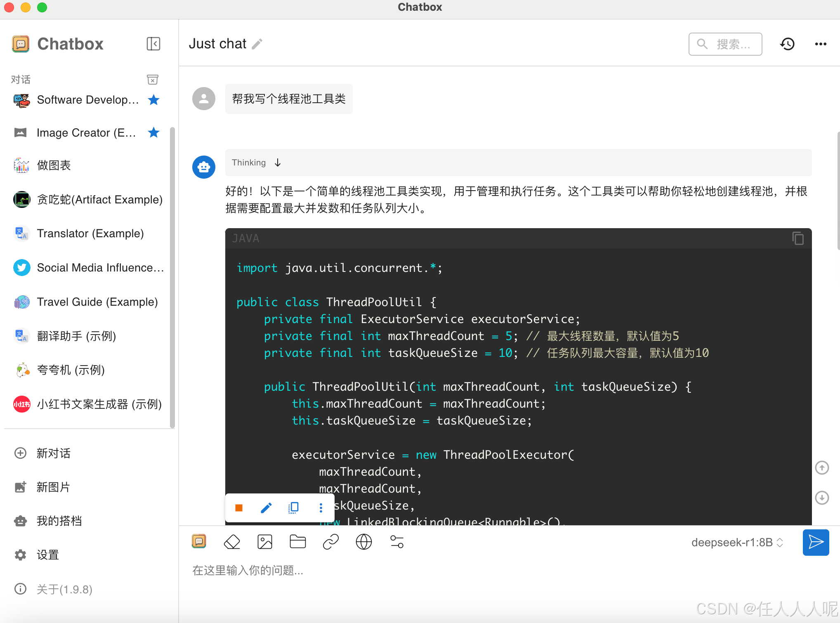
Task: Open conversation history via clock icon
Action: point(787,44)
